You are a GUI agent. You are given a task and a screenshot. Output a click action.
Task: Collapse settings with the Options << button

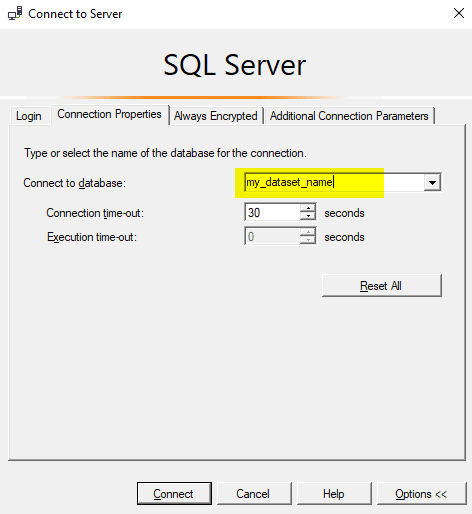point(422,494)
